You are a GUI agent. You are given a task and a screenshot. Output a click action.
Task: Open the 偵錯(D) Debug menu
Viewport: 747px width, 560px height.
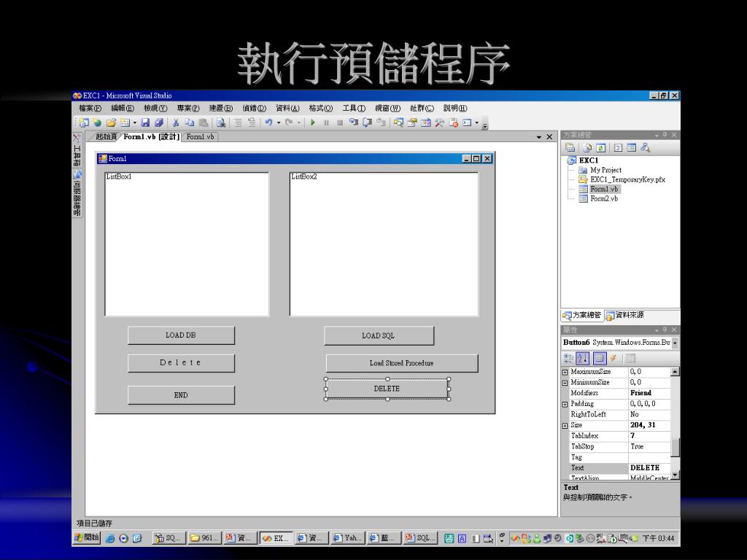click(x=254, y=109)
